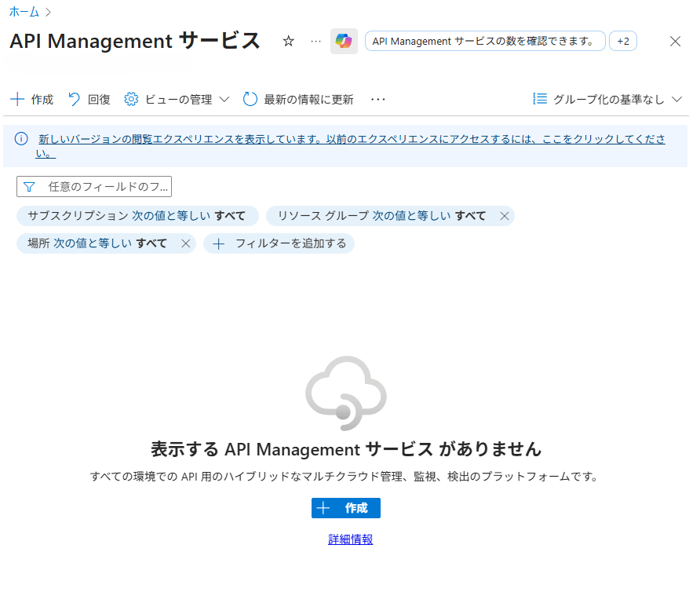This screenshot has width=700, height=596.
Task: Click フィルターを追加する button
Action: (279, 243)
